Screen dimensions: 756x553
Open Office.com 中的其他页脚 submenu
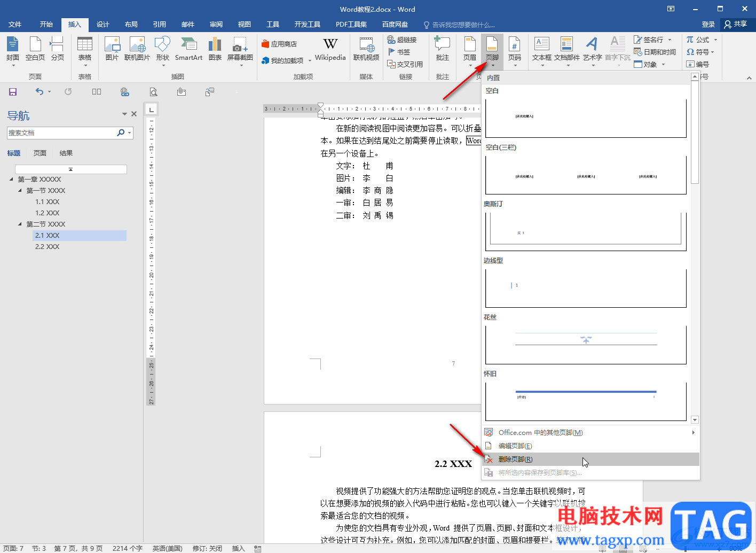pyautogui.click(x=590, y=433)
